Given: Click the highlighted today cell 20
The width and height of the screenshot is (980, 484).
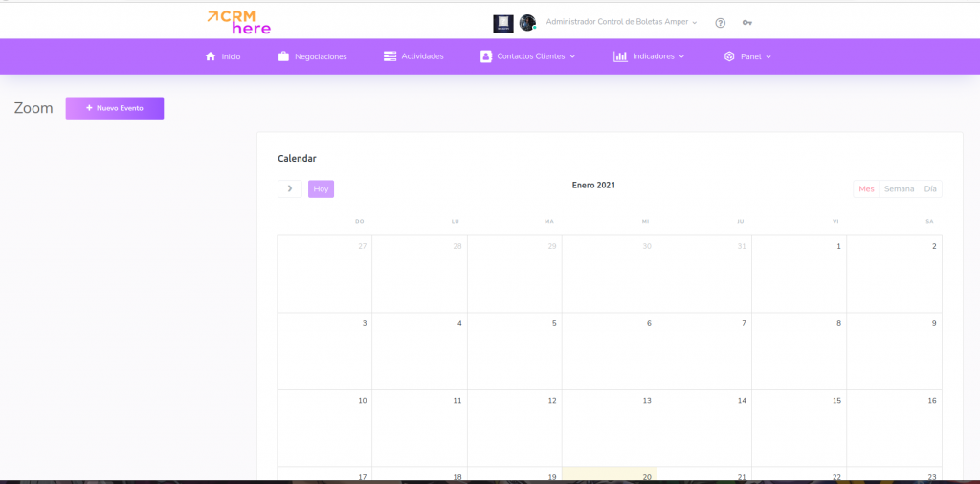Looking at the screenshot, I should click(610, 474).
